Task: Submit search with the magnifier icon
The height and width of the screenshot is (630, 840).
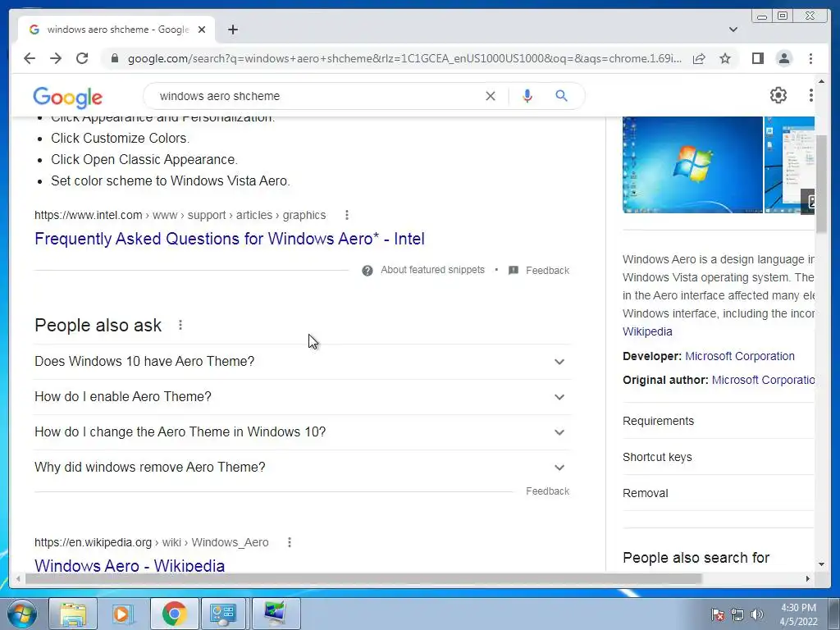Action: (x=561, y=96)
